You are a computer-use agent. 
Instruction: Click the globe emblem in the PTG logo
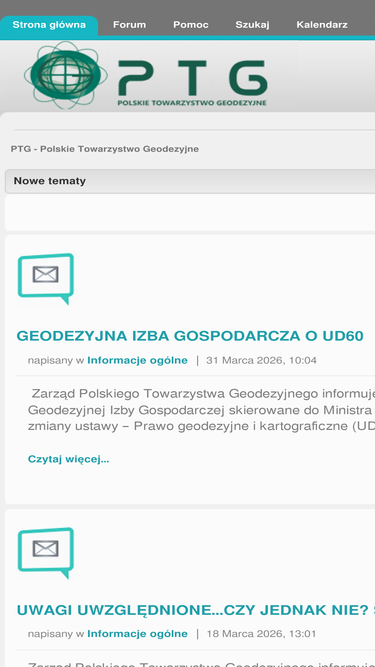point(66,75)
